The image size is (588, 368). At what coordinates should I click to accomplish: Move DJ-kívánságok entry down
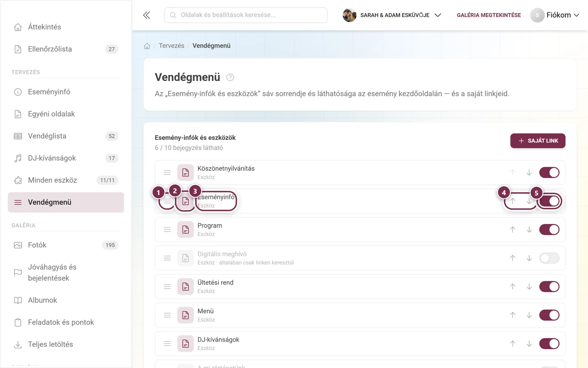pyautogui.click(x=529, y=344)
